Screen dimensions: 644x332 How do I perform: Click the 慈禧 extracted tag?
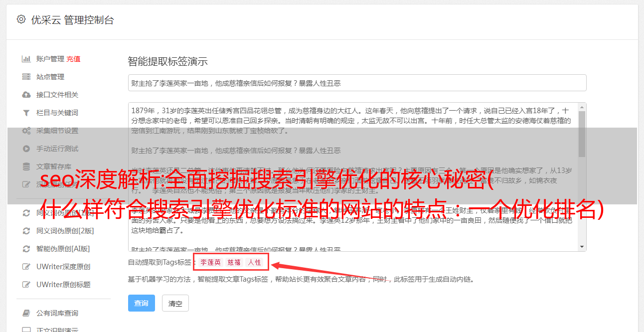(x=234, y=262)
